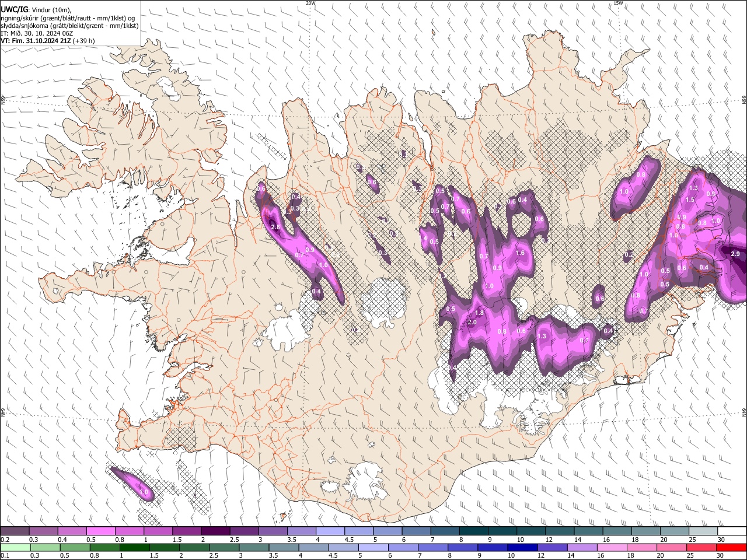Click the 1.5 precipitation value on the map

(690, 199)
